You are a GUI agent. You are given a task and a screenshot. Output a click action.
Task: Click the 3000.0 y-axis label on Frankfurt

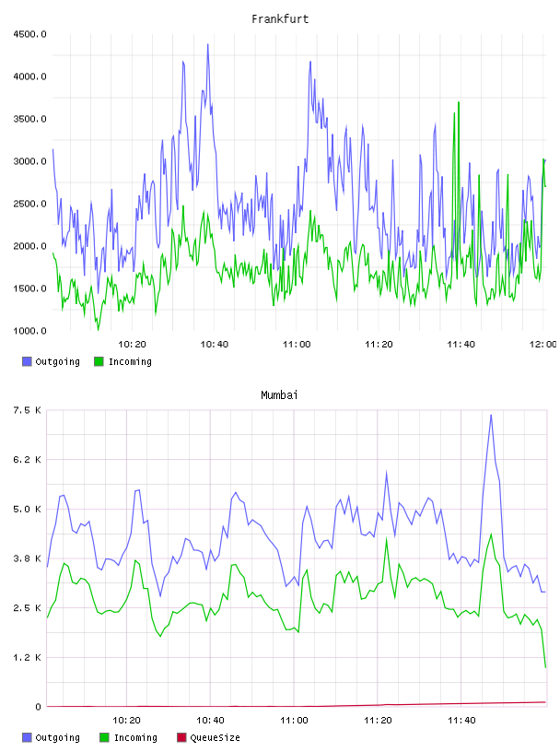click(29, 161)
